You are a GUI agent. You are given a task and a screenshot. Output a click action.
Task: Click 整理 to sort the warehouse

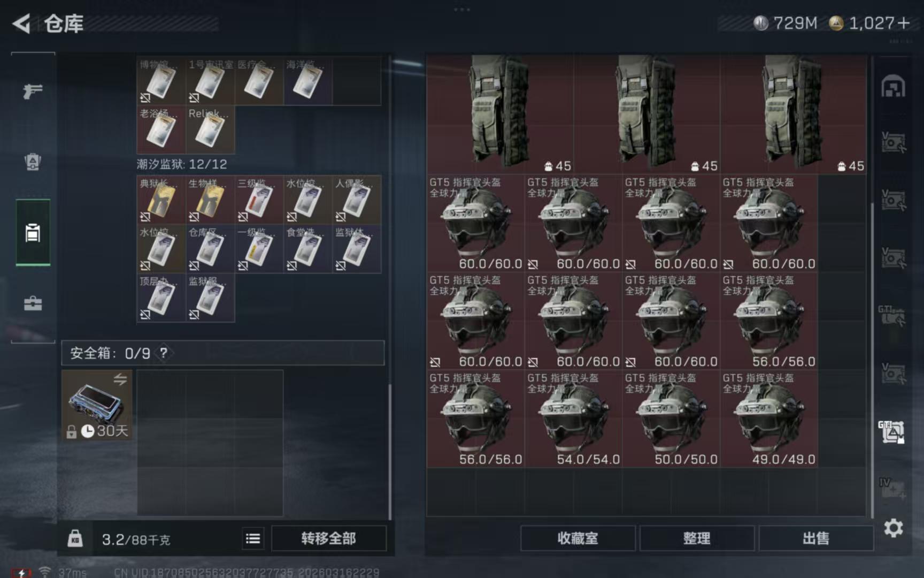click(x=697, y=538)
